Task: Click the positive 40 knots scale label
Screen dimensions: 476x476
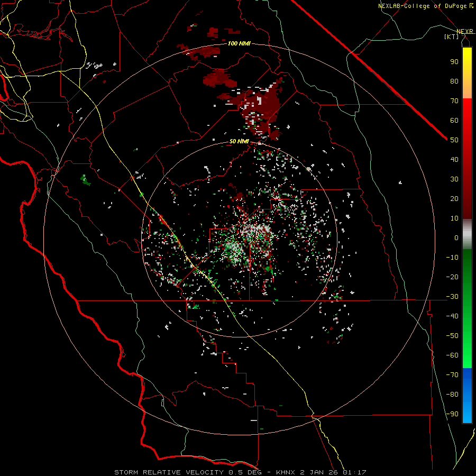Action: click(454, 160)
